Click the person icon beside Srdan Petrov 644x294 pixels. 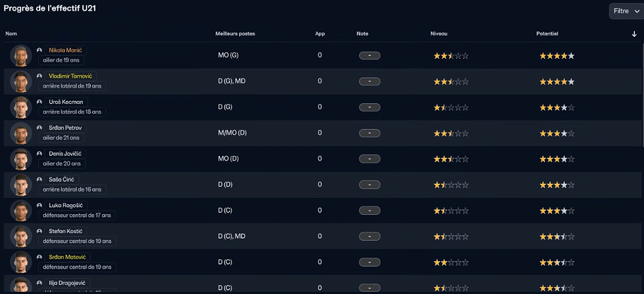click(x=40, y=127)
